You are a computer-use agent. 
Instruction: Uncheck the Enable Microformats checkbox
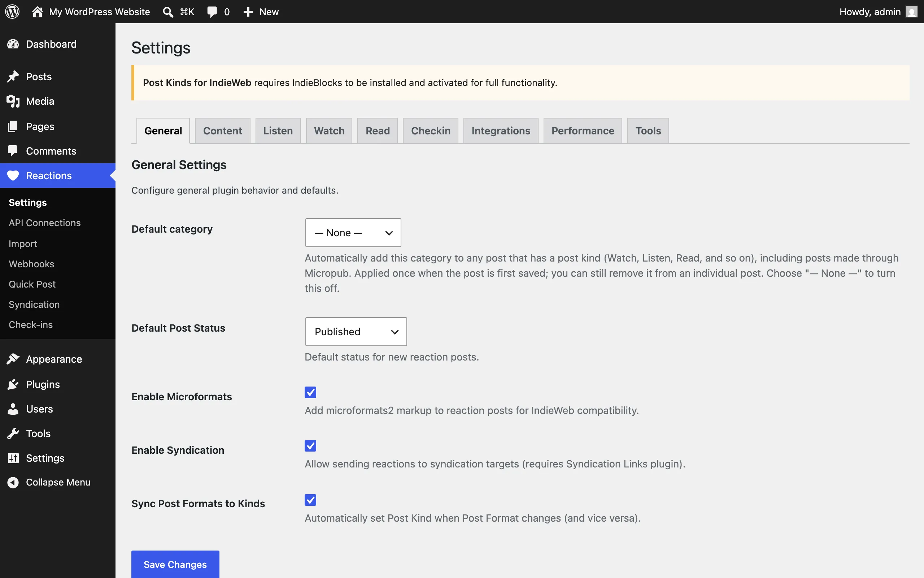pyautogui.click(x=310, y=392)
